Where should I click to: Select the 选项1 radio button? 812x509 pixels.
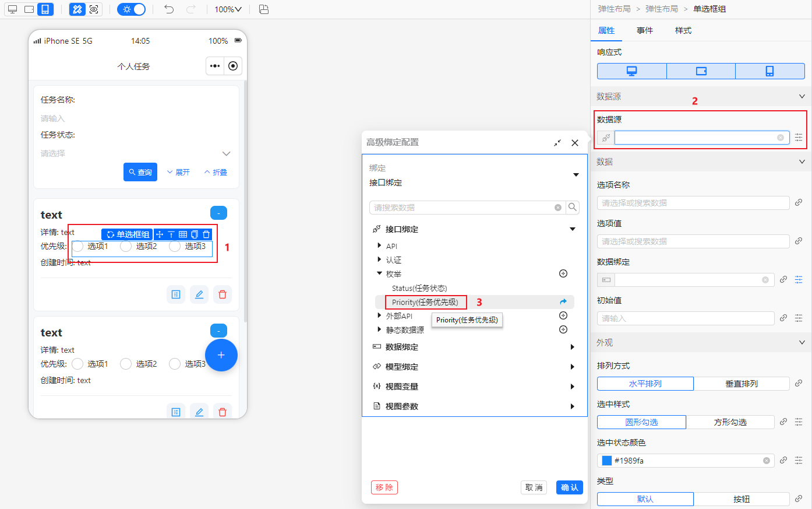pyautogui.click(x=77, y=246)
